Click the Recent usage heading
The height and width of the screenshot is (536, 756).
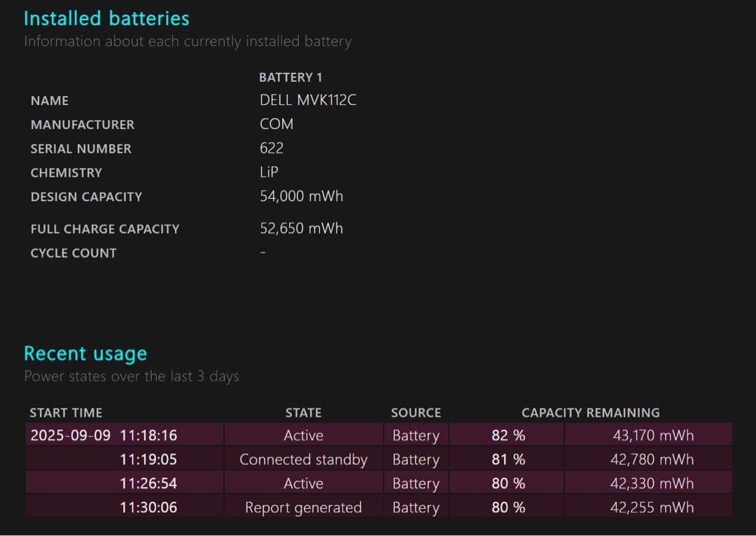[85, 353]
